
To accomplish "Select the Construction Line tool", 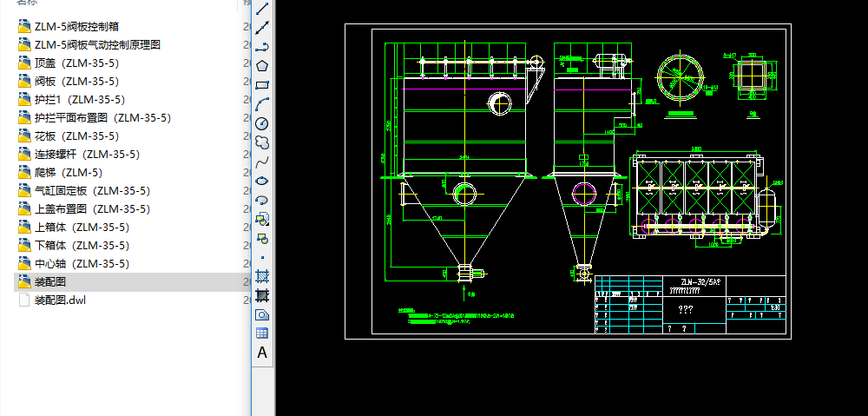I will 262,28.
